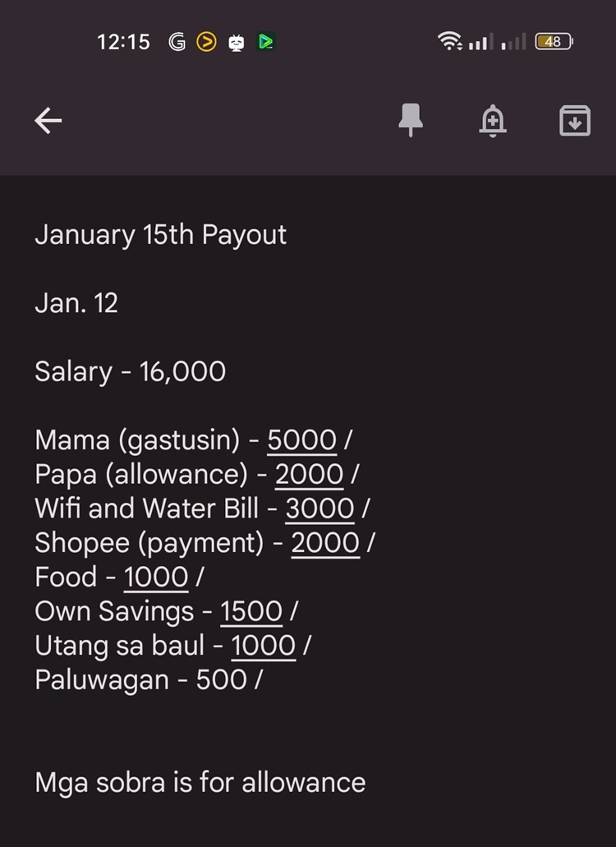This screenshot has width=616, height=847.
Task: Add a reminder using the bell icon
Action: point(492,122)
